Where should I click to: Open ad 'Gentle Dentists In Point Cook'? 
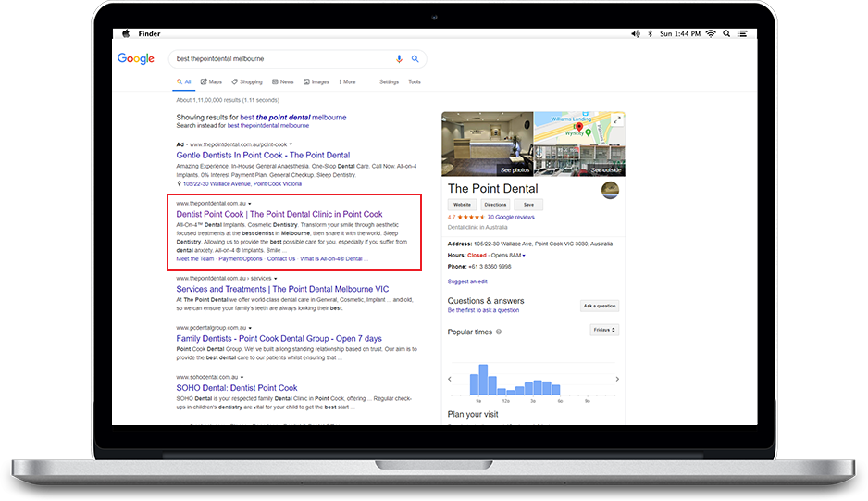tap(263, 156)
